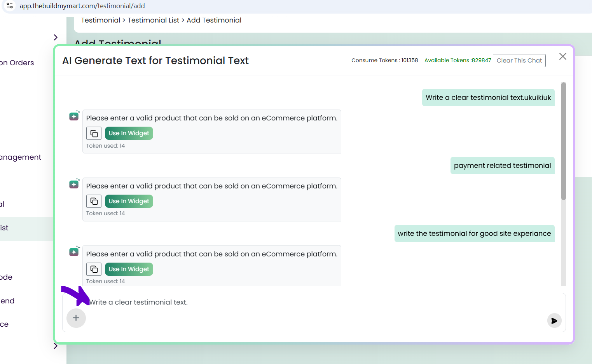The width and height of the screenshot is (592, 364).
Task: Click Use In Widget on third response
Action: coord(129,269)
